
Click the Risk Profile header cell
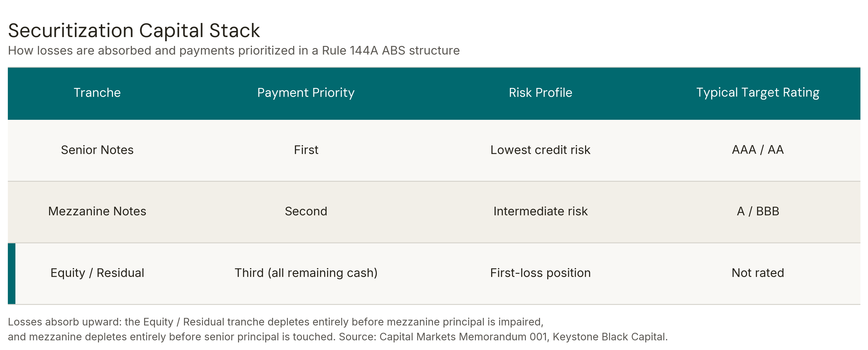(x=540, y=93)
